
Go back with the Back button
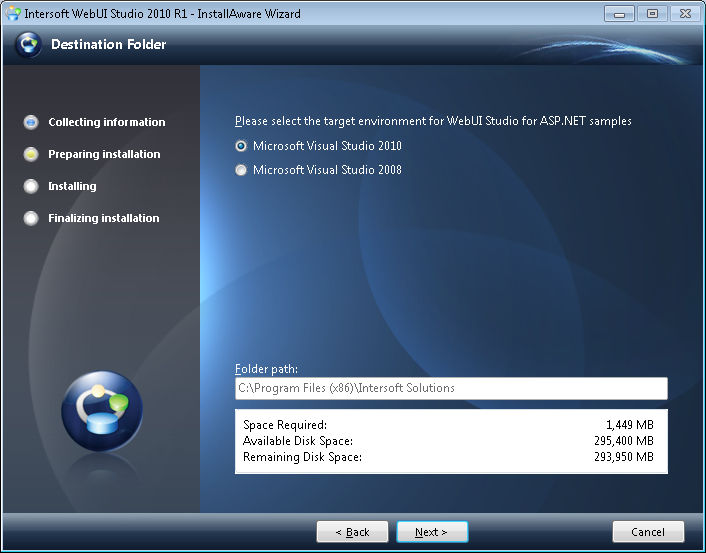(x=352, y=532)
